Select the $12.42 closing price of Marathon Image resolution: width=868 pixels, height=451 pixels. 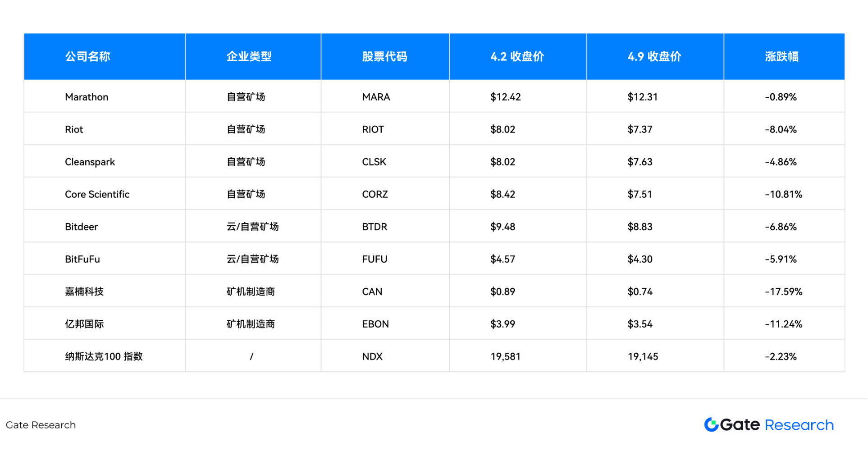point(505,96)
